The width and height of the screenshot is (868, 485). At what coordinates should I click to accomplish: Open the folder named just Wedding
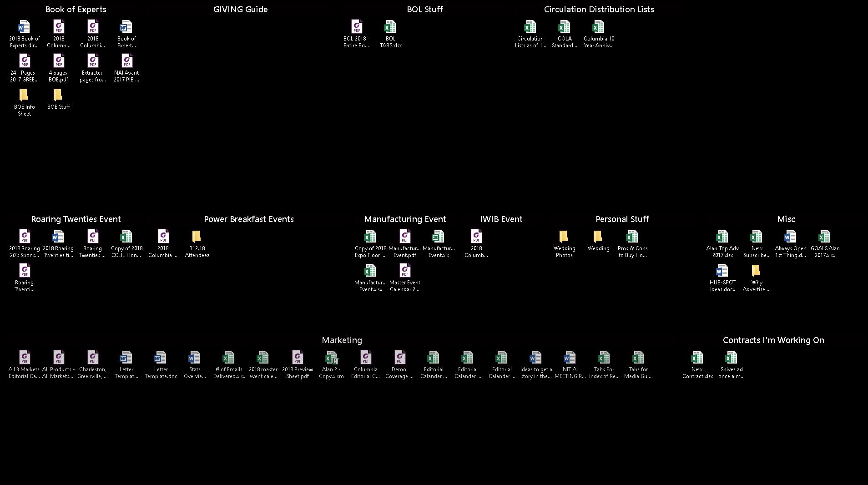598,241
